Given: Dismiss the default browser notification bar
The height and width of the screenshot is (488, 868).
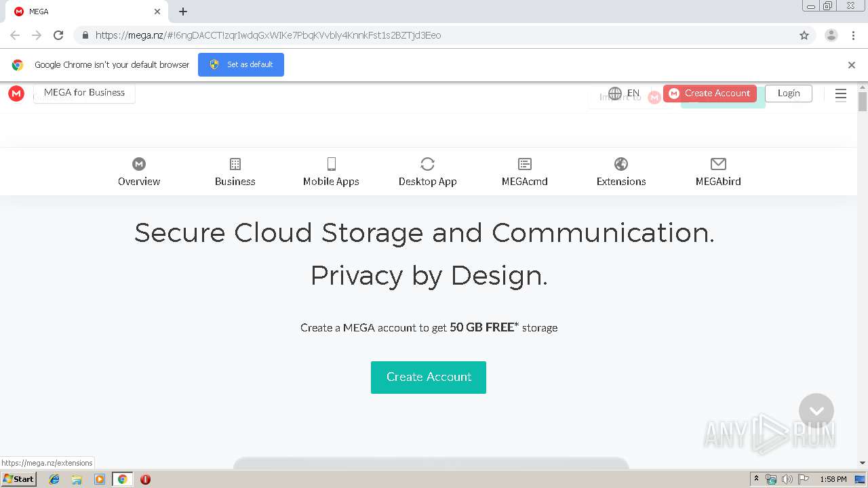Looking at the screenshot, I should [852, 65].
